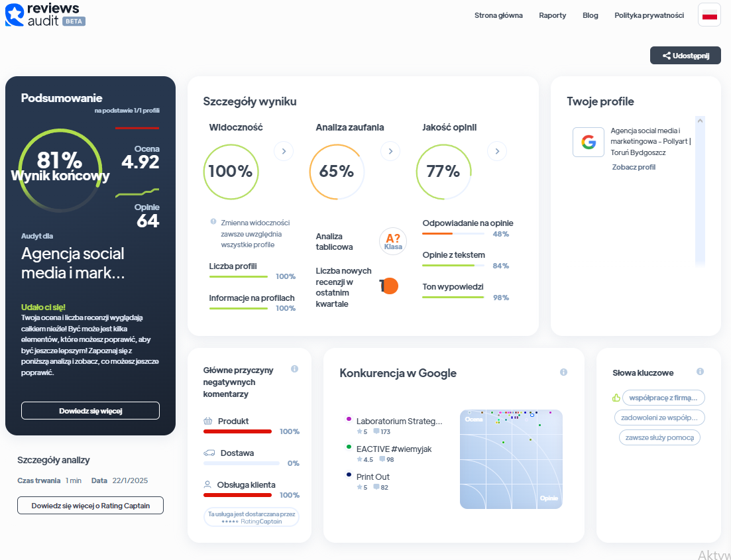Click the red rating trend line
This screenshot has width=731, height=560.
(137, 128)
